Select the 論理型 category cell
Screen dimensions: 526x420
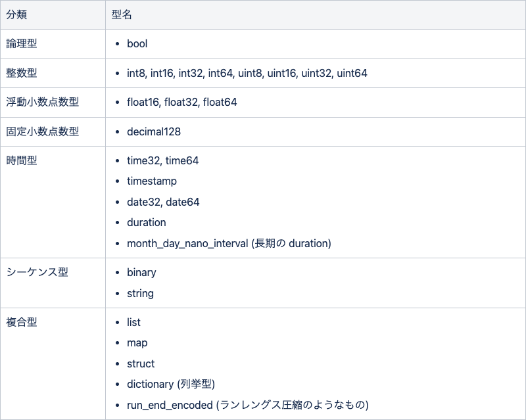click(22, 44)
